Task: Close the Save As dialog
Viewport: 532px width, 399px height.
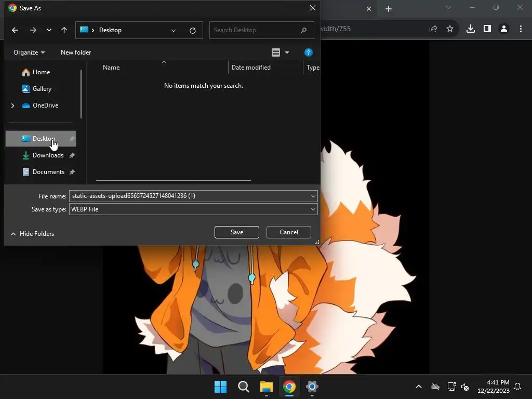Action: pyautogui.click(x=313, y=8)
